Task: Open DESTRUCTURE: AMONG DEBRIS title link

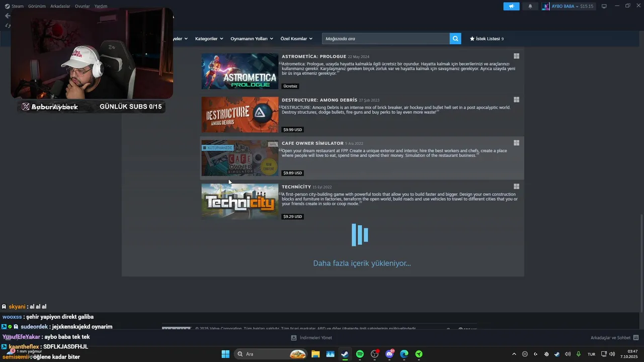Action: point(319,100)
